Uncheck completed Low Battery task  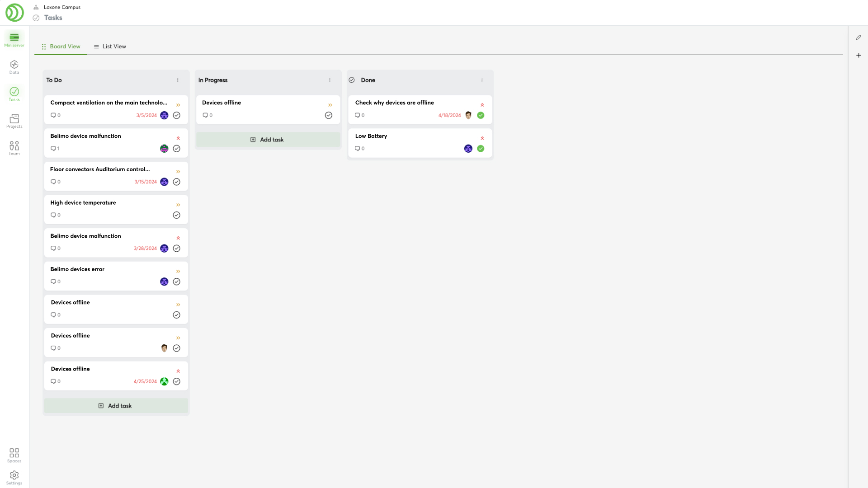pyautogui.click(x=481, y=149)
